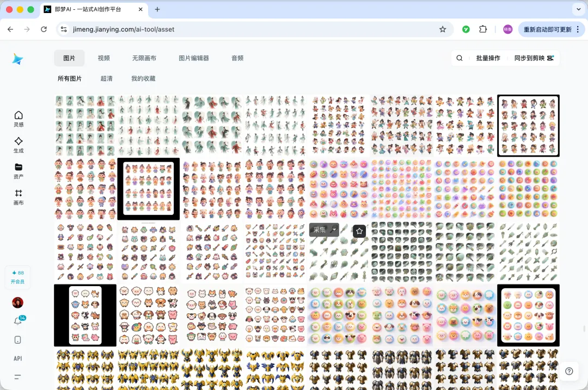The height and width of the screenshot is (390, 588).
Task: Open animal faces thumbnail with black side bars
Action: (85, 315)
